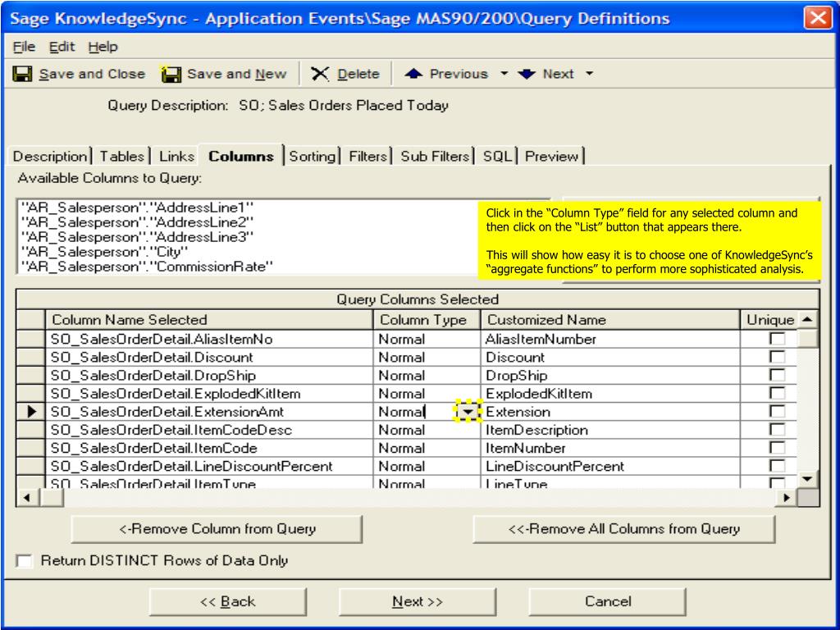Screen dimensions: 840x630
Task: Open the Edit menu
Action: [62, 47]
